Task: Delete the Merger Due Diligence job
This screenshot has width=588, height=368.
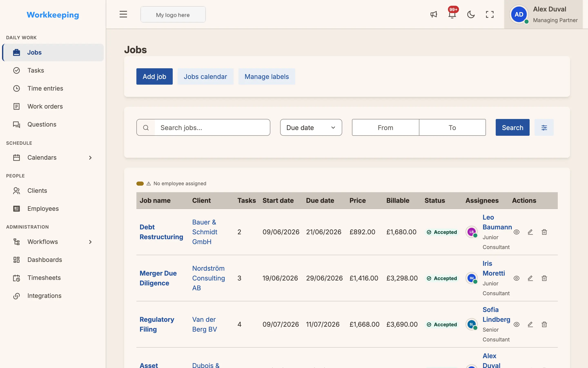Action: (x=544, y=278)
